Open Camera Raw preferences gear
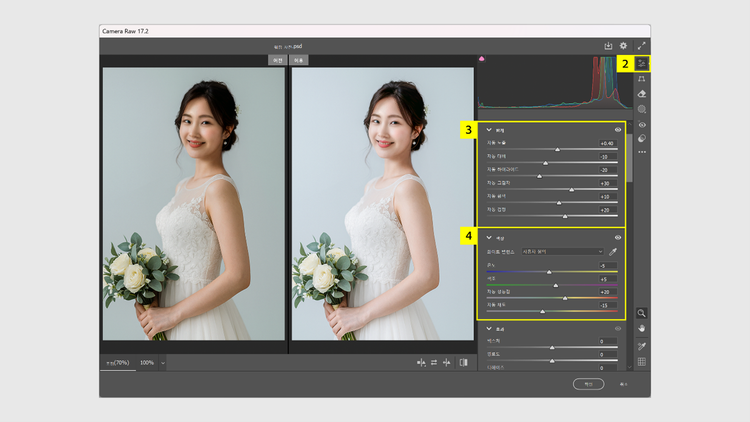The image size is (750, 422). pos(624,45)
